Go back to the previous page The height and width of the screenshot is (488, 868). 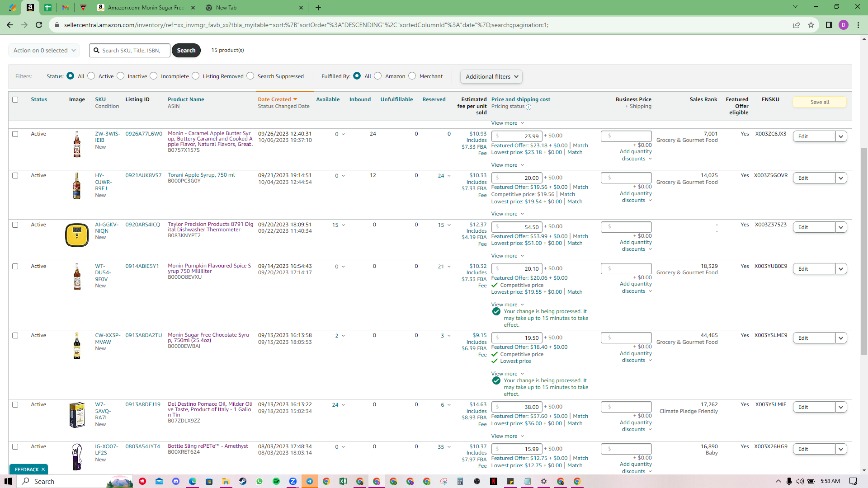(x=10, y=25)
